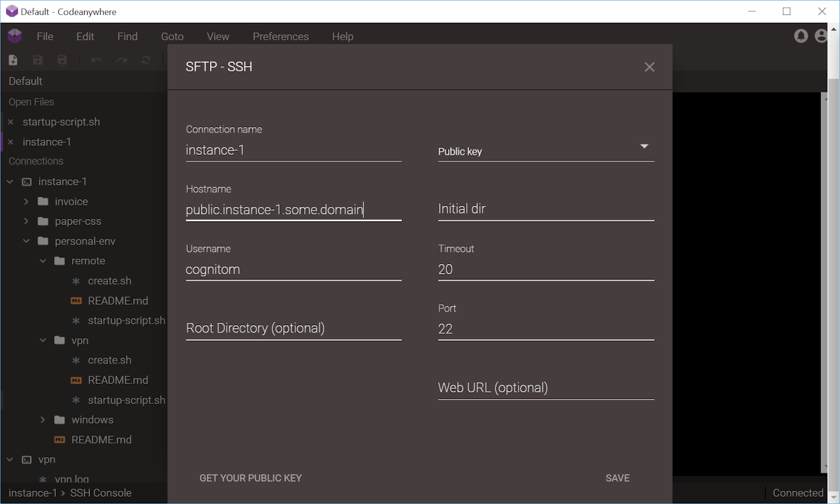
Task: Open the Edit menu
Action: (85, 37)
